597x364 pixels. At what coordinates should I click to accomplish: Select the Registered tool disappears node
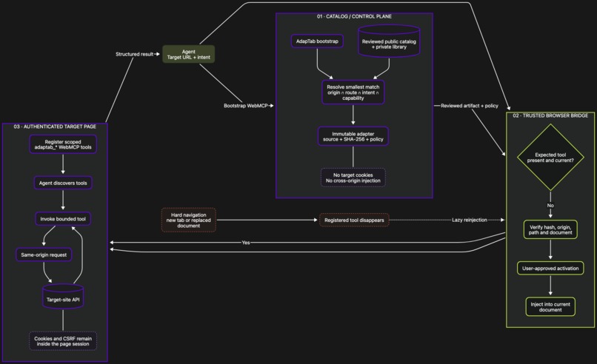(354, 220)
